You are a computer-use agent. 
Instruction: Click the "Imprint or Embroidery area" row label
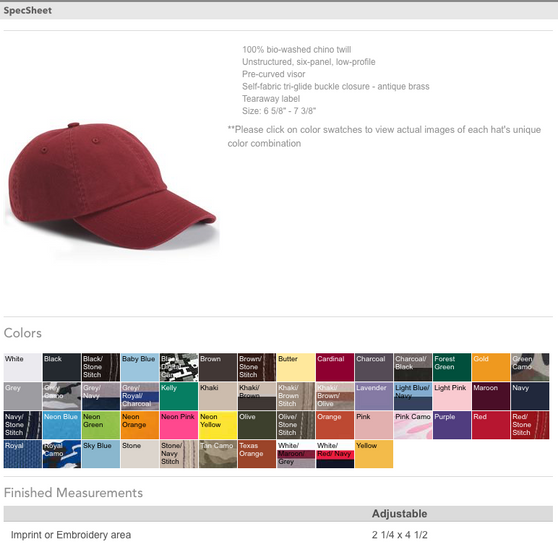[x=71, y=535]
